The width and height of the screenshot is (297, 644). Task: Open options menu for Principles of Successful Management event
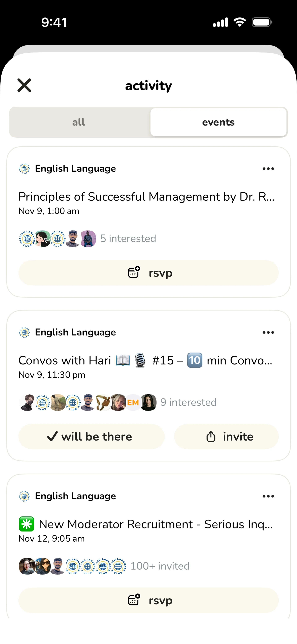(x=268, y=169)
